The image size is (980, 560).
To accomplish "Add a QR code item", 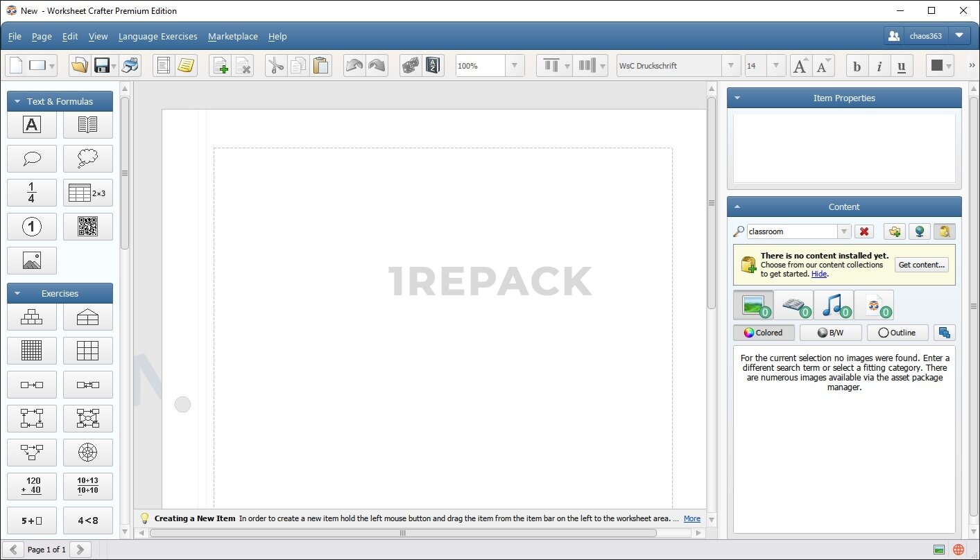I will pyautogui.click(x=87, y=227).
